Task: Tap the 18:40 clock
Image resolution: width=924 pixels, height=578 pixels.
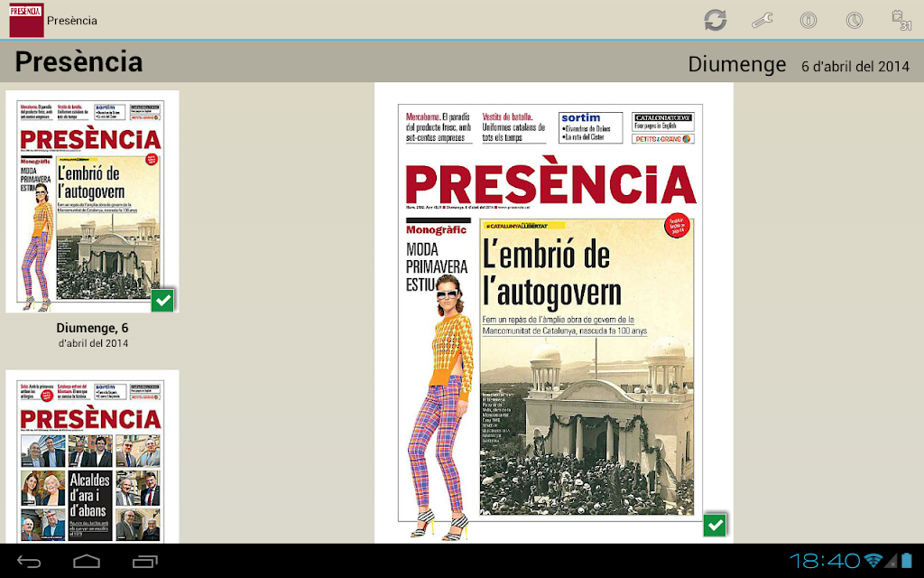Action: point(825,561)
